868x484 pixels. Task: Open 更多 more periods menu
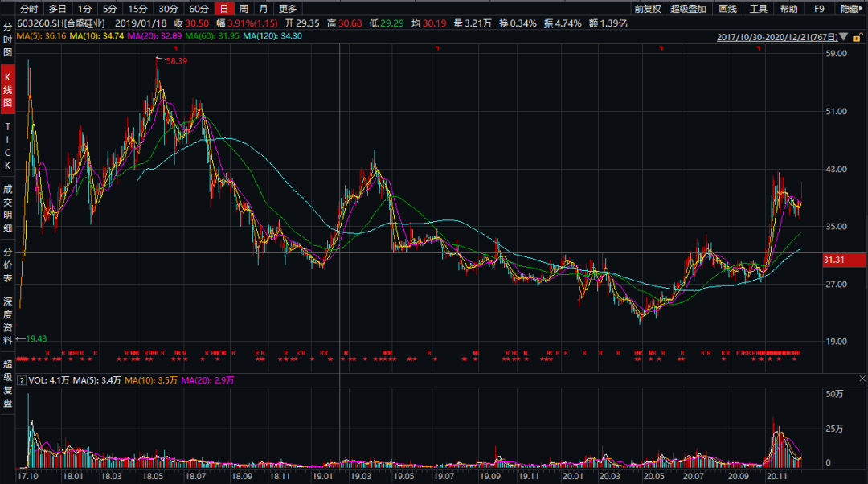(288, 9)
